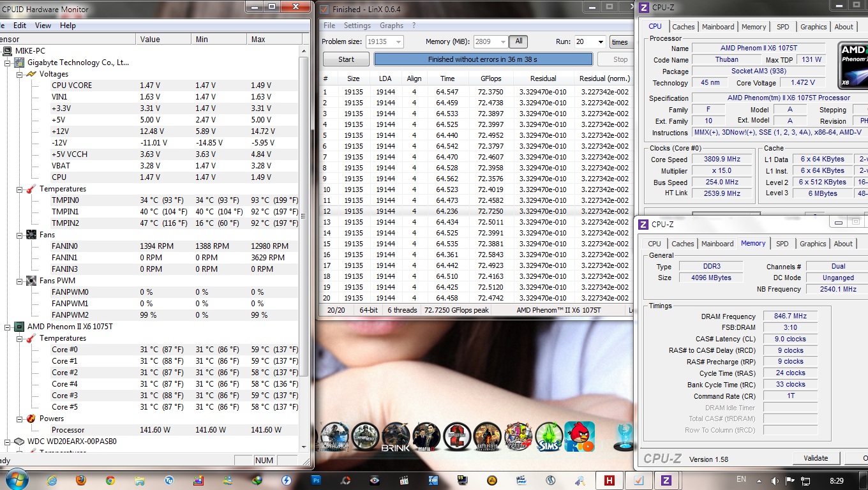The height and width of the screenshot is (490, 868).
Task: Collapse the Voltages tree node
Action: click(x=19, y=74)
